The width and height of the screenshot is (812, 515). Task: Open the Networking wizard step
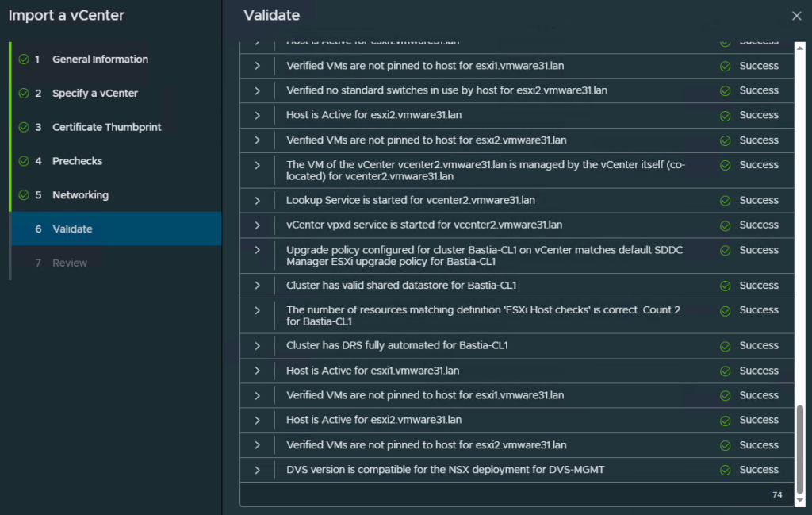[x=80, y=195]
